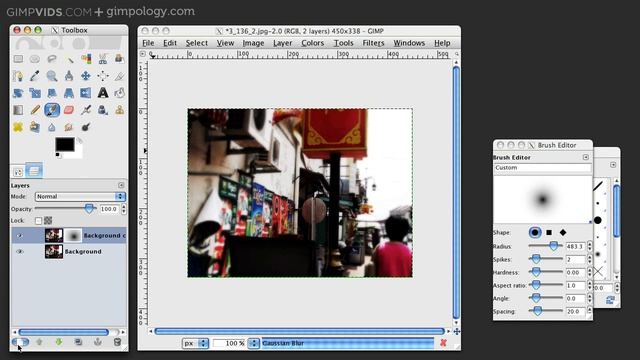The image size is (640, 360).
Task: Select the Blend gradient tool
Action: (18, 110)
